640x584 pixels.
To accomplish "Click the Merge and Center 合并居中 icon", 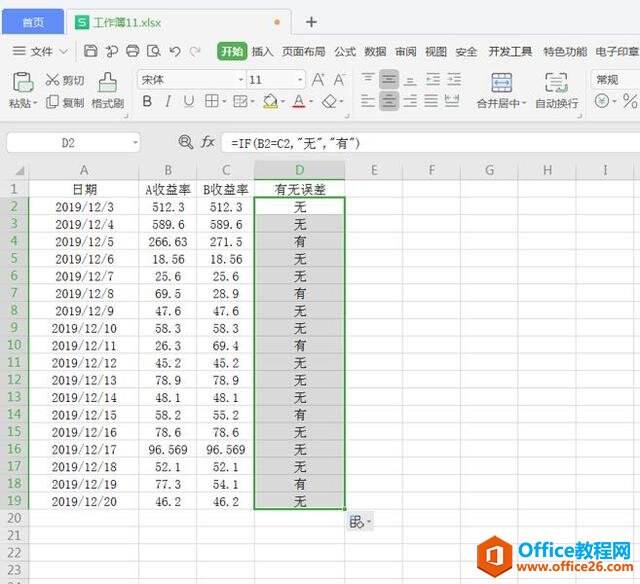I will [x=502, y=83].
